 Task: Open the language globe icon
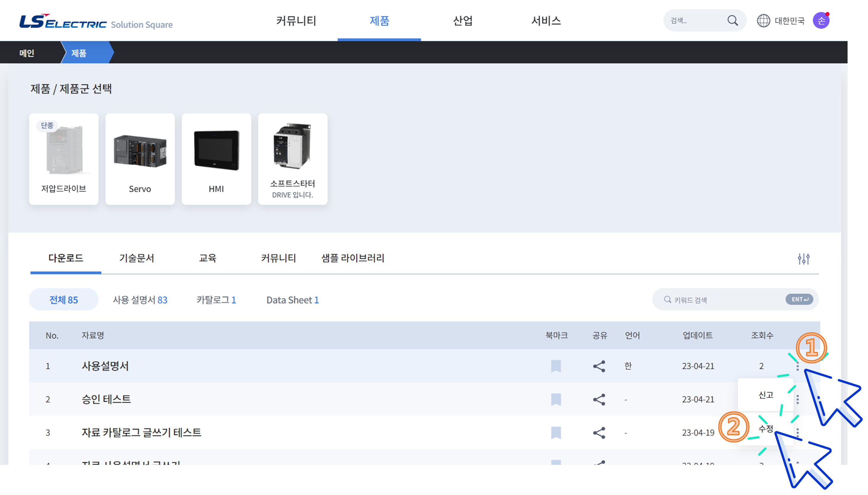(762, 20)
